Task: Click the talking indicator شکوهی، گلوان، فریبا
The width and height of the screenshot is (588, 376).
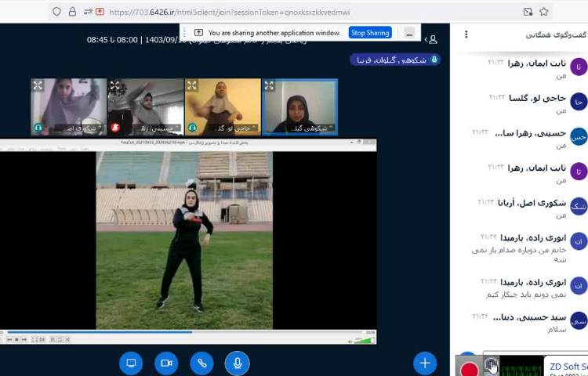Action: [395, 60]
